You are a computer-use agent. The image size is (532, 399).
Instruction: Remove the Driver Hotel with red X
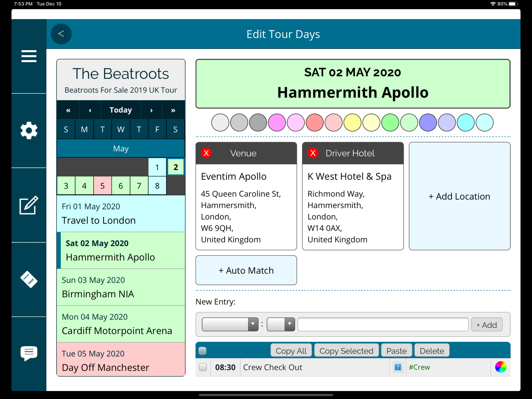313,153
